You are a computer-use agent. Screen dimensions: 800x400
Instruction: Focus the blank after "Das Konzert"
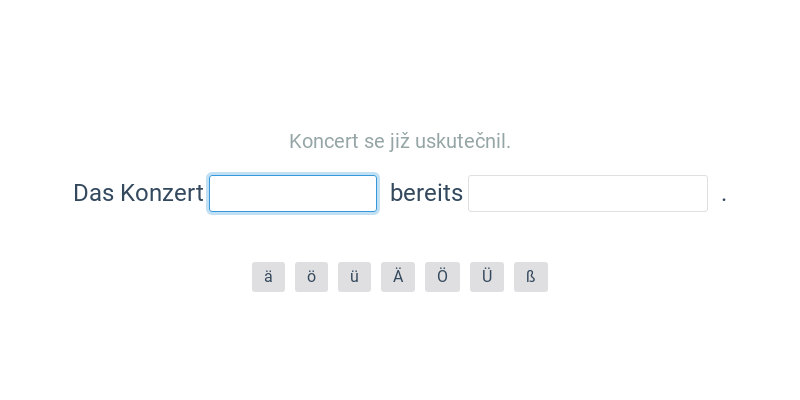click(293, 194)
